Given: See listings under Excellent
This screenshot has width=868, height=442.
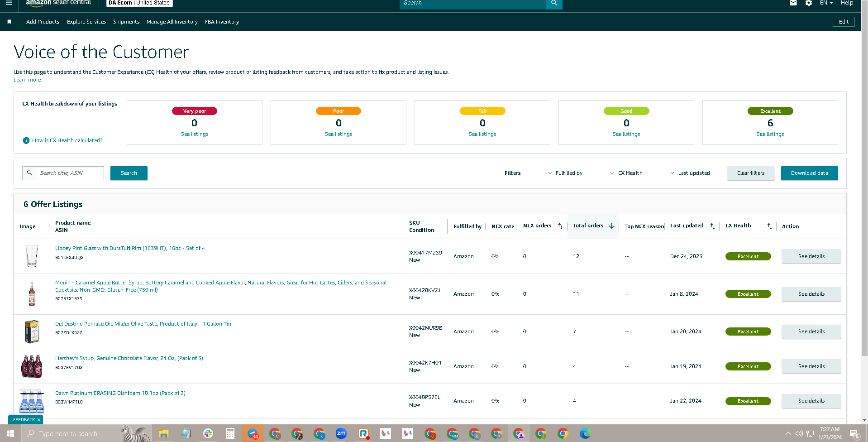Looking at the screenshot, I should 770,134.
